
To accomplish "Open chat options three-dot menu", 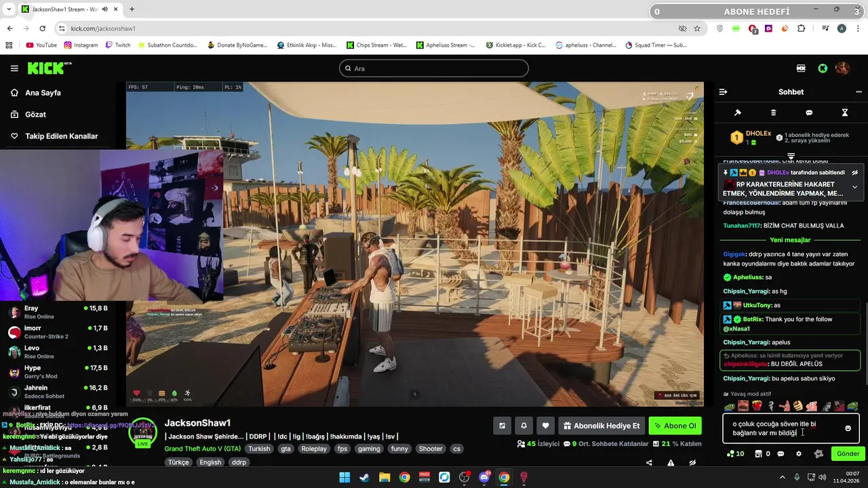I will pos(859,91).
